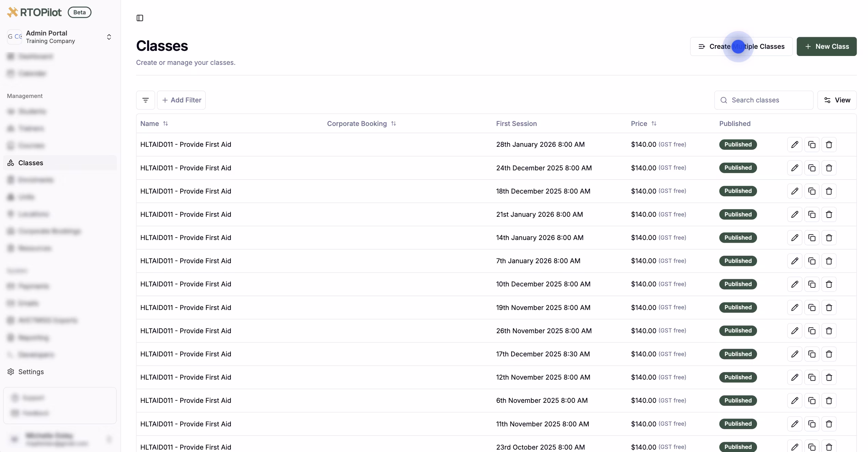Edit the 28th January 2026 class
868x452 pixels.
(x=795, y=145)
